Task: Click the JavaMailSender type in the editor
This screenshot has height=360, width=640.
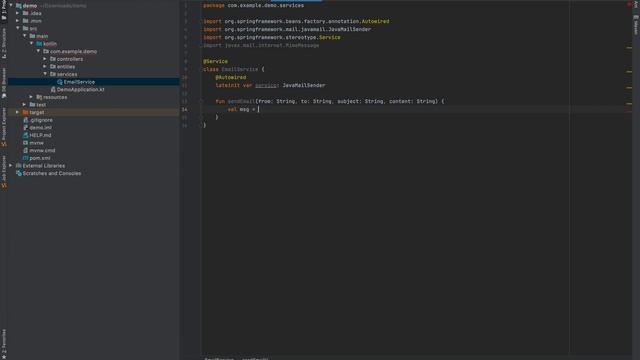Action: coord(304,85)
